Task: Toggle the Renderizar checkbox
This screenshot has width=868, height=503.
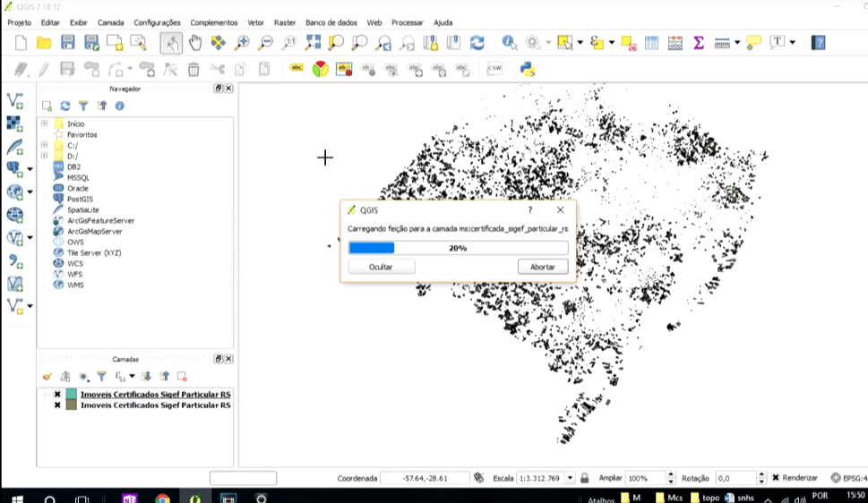Action: point(776,478)
